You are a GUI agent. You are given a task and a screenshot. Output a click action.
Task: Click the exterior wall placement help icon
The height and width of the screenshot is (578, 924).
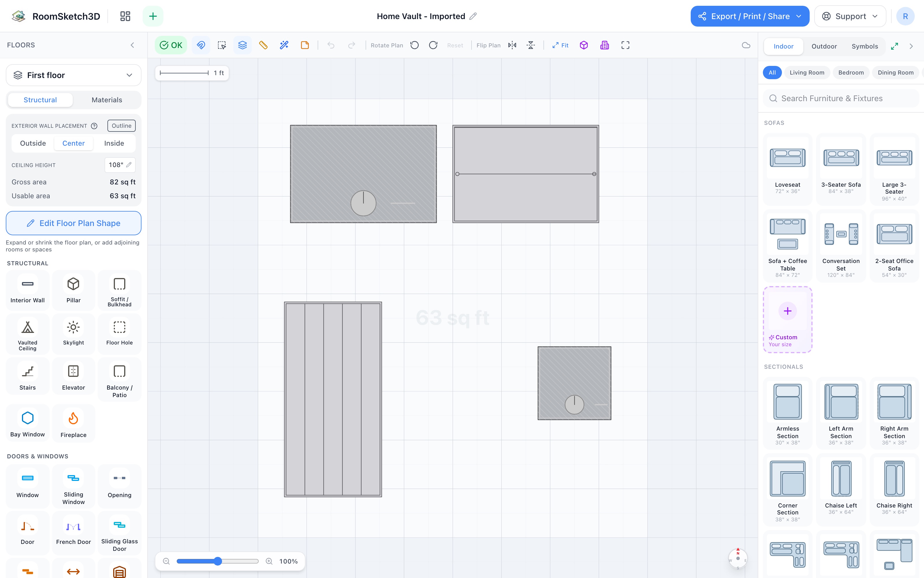click(94, 126)
